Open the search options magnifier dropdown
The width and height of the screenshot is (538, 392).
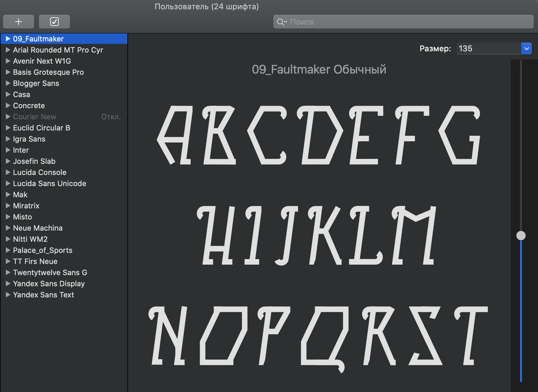[282, 22]
